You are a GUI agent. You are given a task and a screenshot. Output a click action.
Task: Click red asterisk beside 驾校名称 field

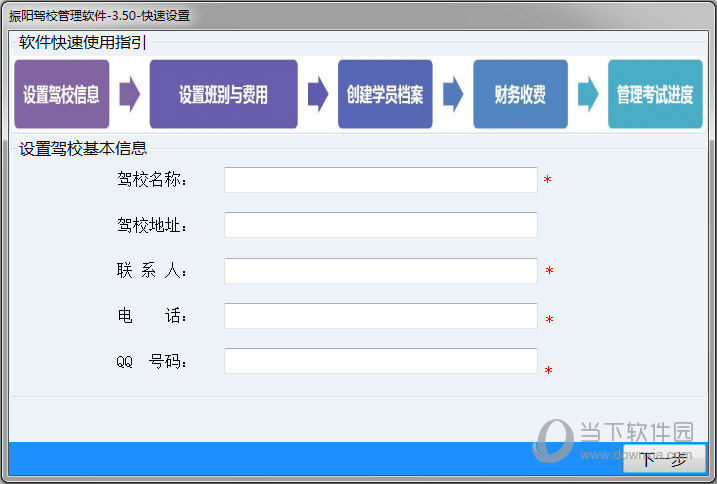point(547,180)
